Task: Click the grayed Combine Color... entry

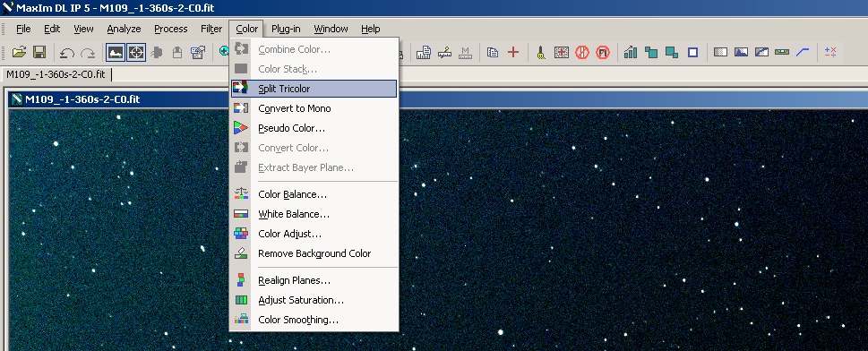Action: point(314,49)
